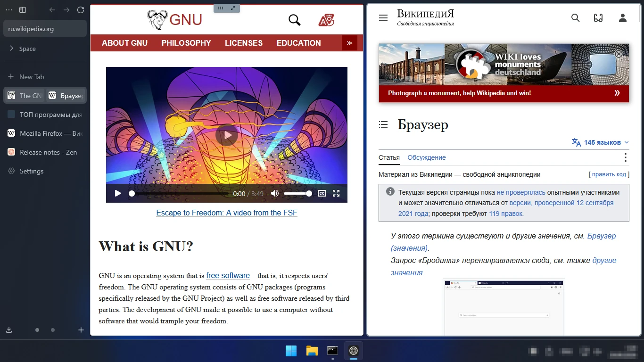Image resolution: width=644 pixels, height=362 pixels.
Task: Click the Zen browser taskbar icon
Action: [353, 351]
